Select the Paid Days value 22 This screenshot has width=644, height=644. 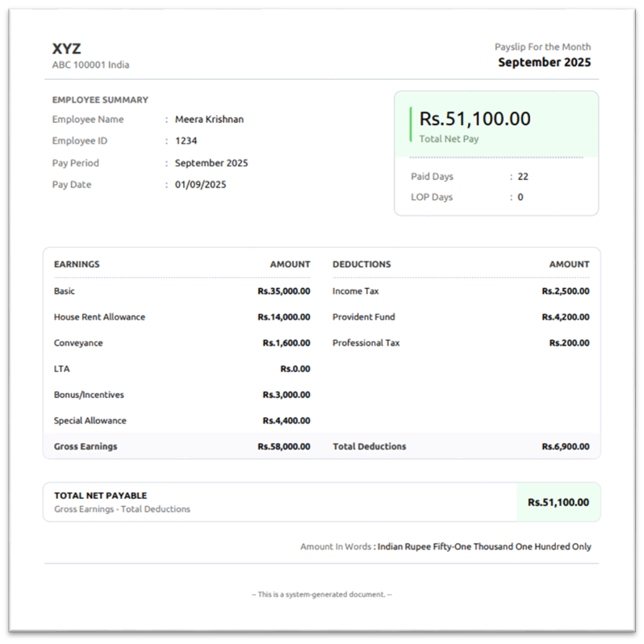tap(523, 177)
